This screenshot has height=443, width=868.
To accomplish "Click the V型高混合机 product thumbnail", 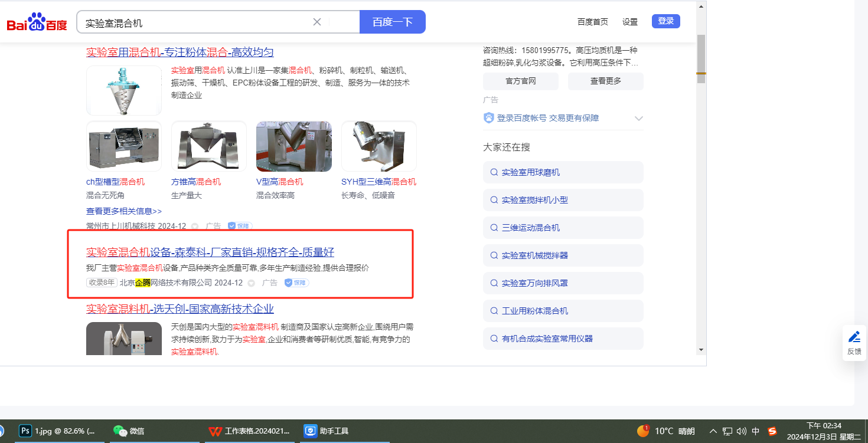I will [x=294, y=146].
